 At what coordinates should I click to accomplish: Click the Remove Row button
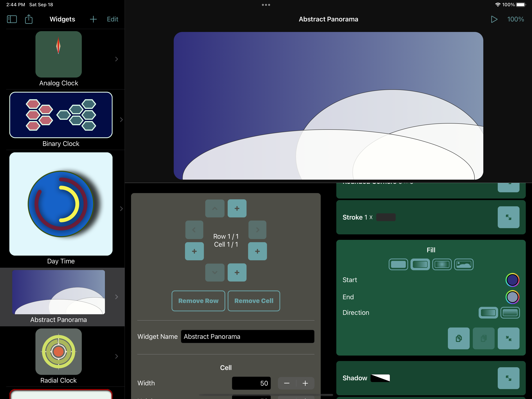[198, 301]
